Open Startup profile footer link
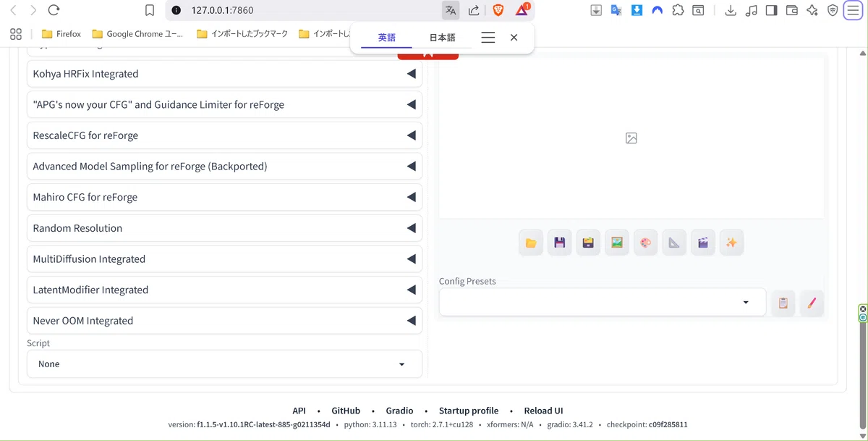This screenshot has width=868, height=441. coord(469,411)
